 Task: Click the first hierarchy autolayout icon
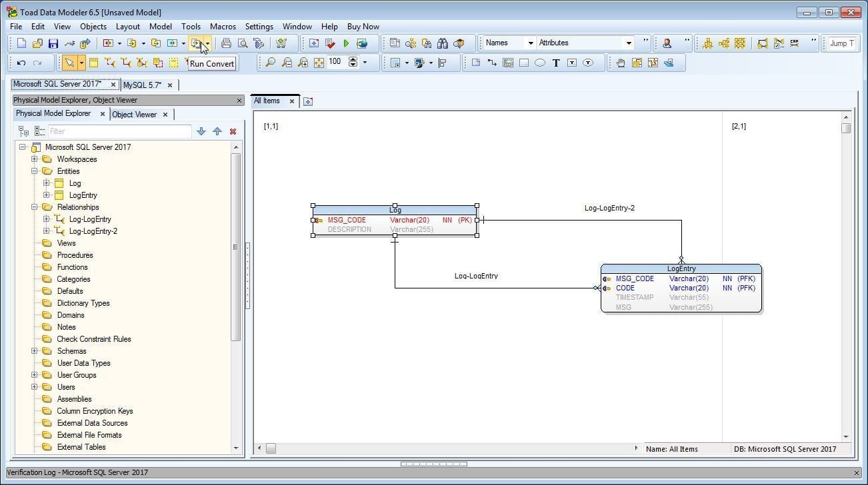(707, 43)
